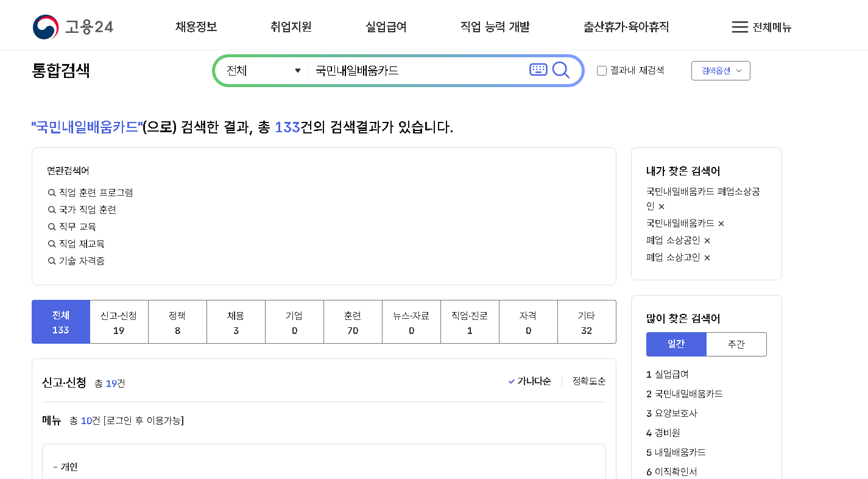Select the 전체 133 results tab

61,322
